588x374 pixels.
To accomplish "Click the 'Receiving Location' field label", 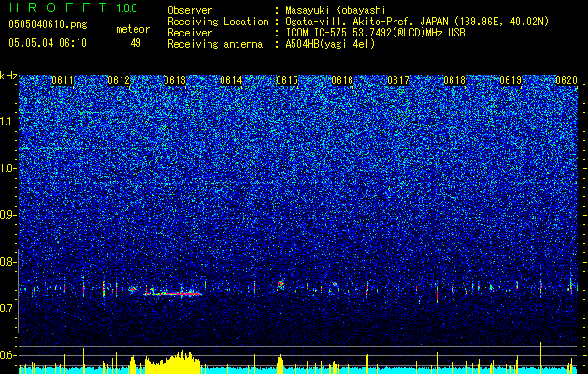I will click(x=218, y=22).
